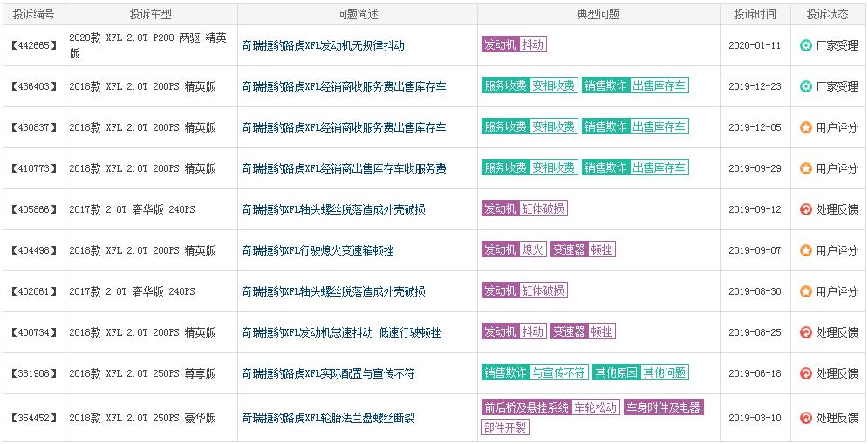This screenshot has height=444, width=868.
Task: Click the 处理反馈 icon in row 381908
Action: (x=806, y=373)
